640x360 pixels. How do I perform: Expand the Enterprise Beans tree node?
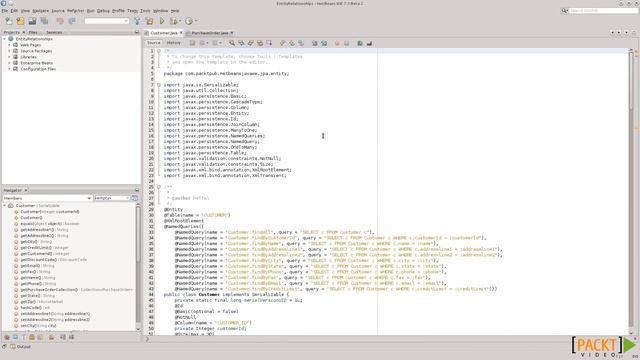click(9, 63)
